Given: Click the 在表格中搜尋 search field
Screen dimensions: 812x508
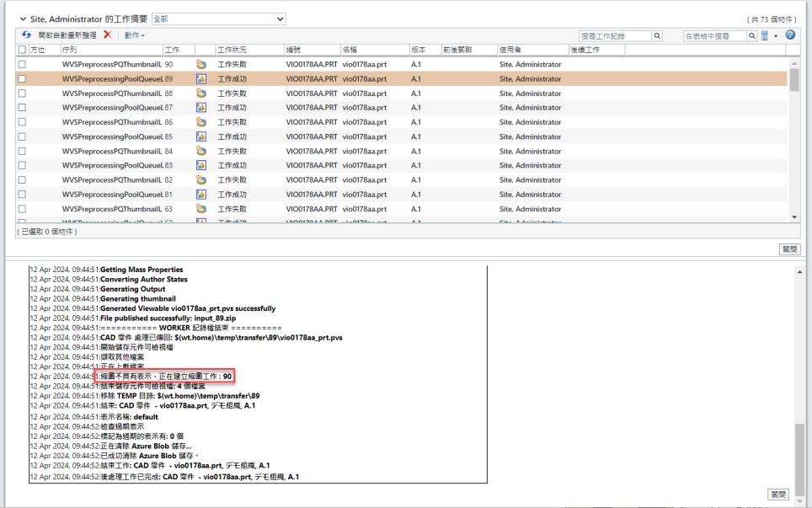Looking at the screenshot, I should [714, 35].
